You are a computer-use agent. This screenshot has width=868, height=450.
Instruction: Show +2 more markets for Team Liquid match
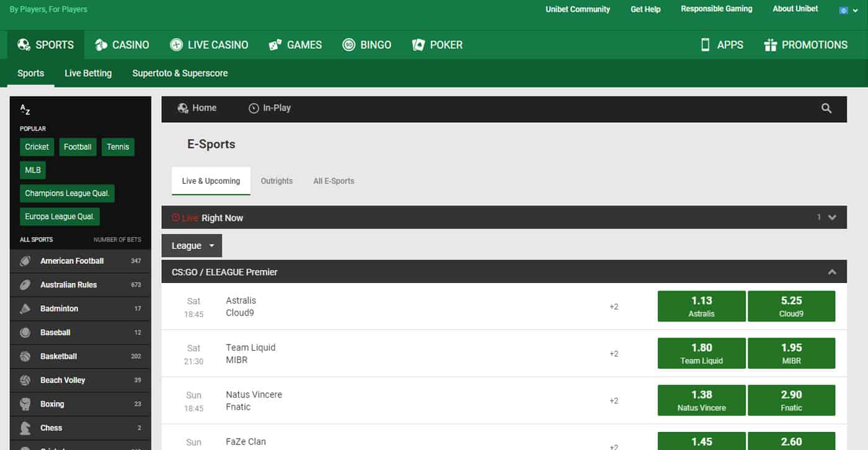point(614,354)
